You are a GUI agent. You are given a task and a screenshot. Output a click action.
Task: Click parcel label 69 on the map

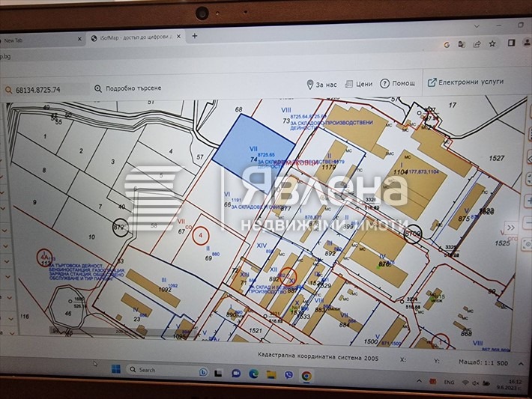(x=208, y=258)
